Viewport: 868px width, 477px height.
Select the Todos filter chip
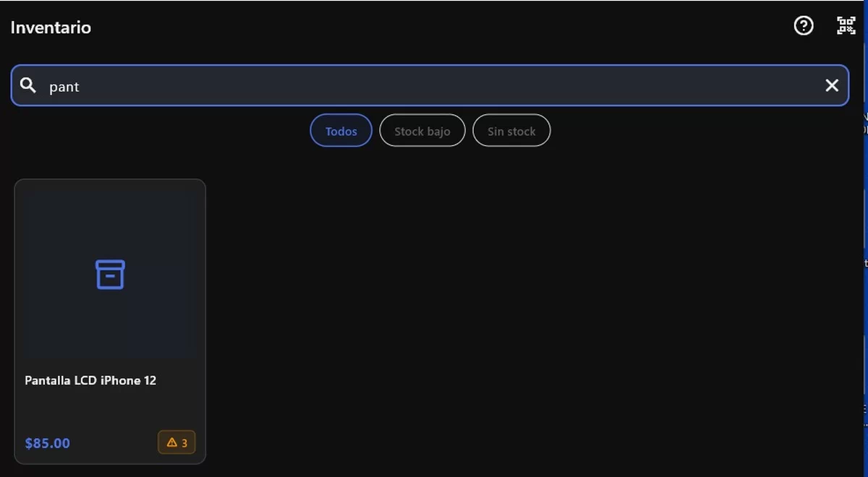pyautogui.click(x=341, y=131)
